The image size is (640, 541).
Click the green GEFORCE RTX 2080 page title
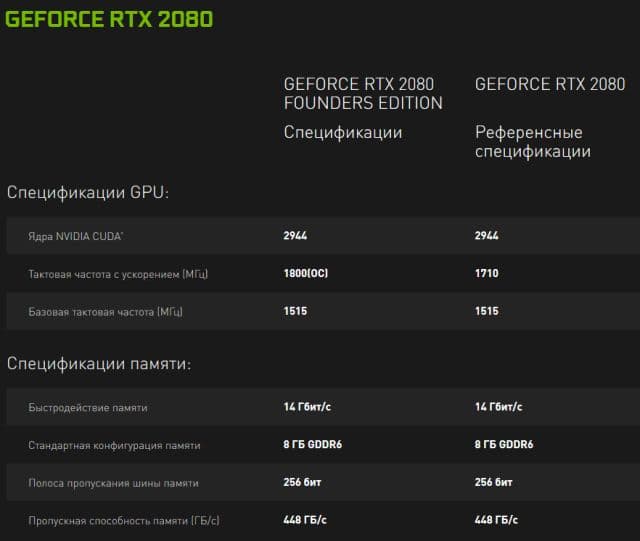[x=110, y=19]
